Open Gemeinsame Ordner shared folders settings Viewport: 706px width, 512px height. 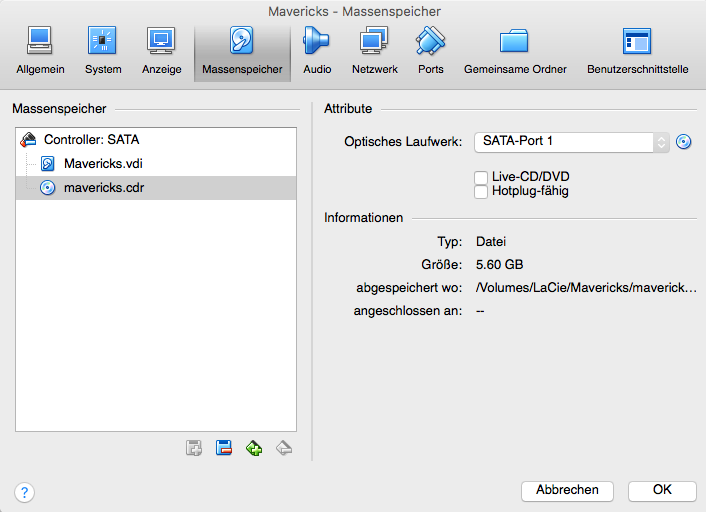[x=515, y=51]
